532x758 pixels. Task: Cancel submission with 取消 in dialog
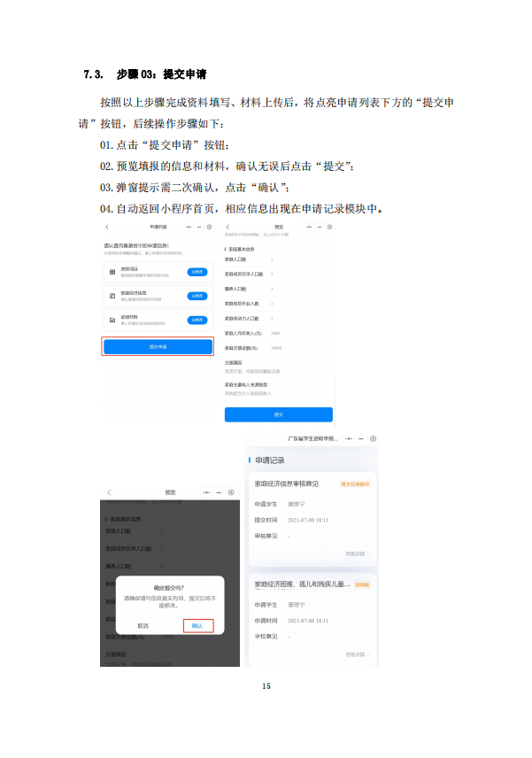[143, 625]
